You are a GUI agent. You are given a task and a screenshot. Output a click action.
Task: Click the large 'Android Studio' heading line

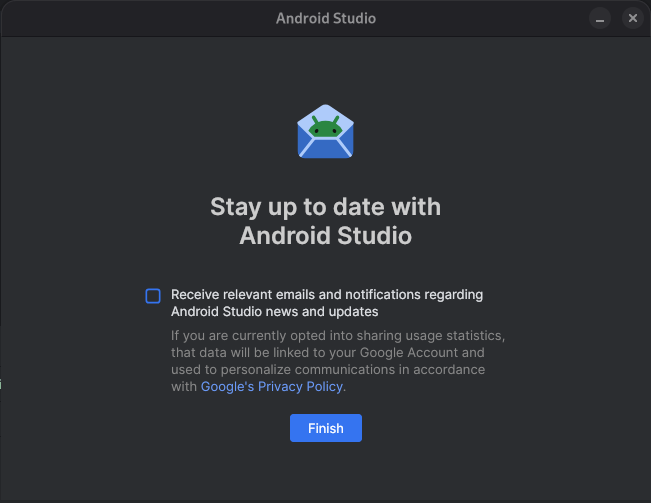click(325, 237)
